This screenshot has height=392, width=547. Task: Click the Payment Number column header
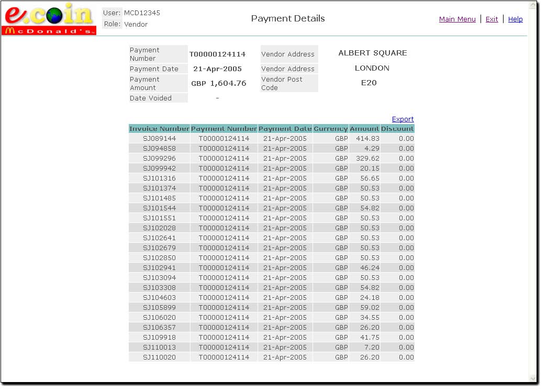pyautogui.click(x=224, y=129)
